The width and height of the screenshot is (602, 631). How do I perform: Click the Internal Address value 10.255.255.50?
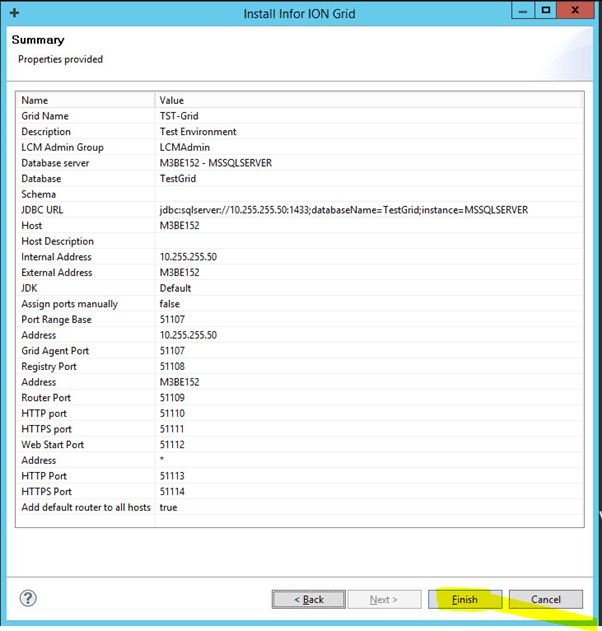pos(188,257)
